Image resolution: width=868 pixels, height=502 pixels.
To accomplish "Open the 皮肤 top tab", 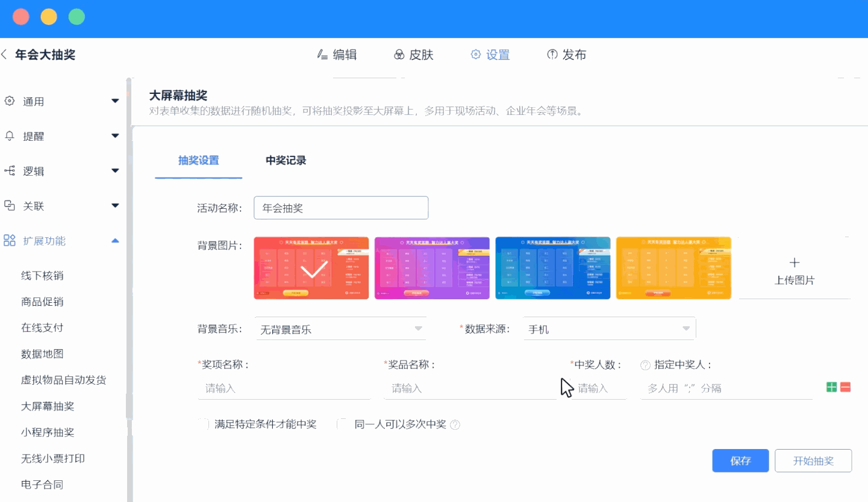I will pyautogui.click(x=413, y=55).
